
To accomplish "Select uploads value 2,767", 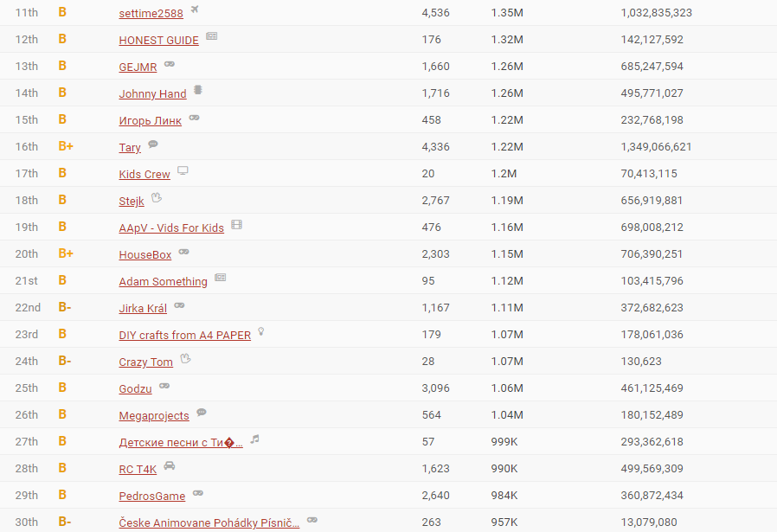I will point(435,200).
